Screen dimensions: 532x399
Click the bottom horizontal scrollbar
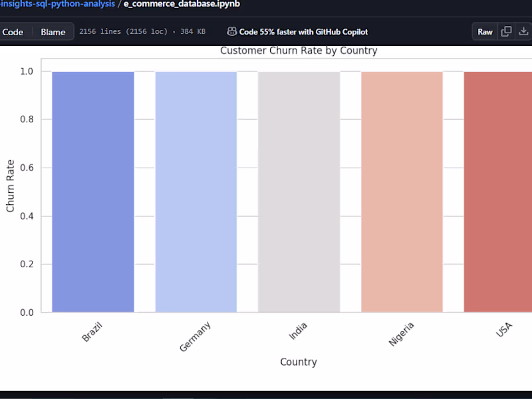(178, 396)
